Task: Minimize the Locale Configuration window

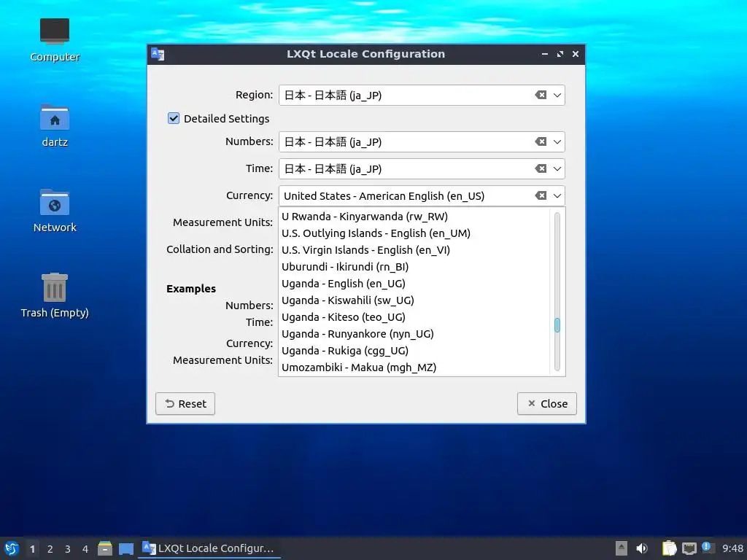Action: point(544,54)
